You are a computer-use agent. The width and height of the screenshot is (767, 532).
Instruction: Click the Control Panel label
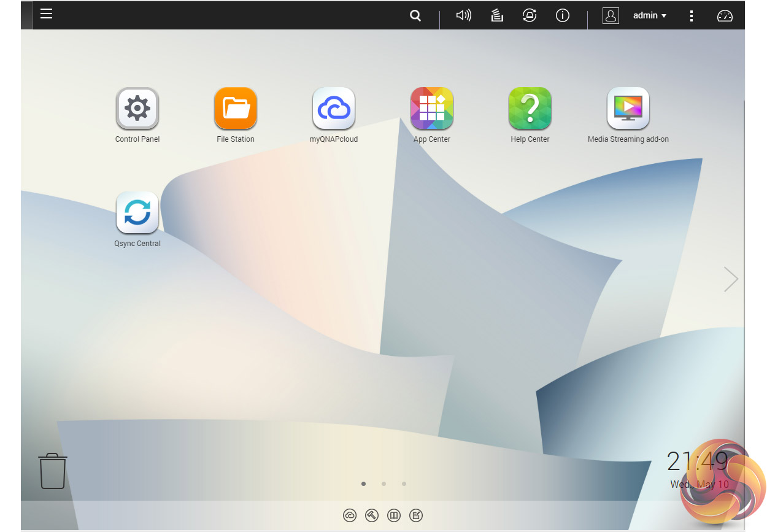click(x=137, y=139)
